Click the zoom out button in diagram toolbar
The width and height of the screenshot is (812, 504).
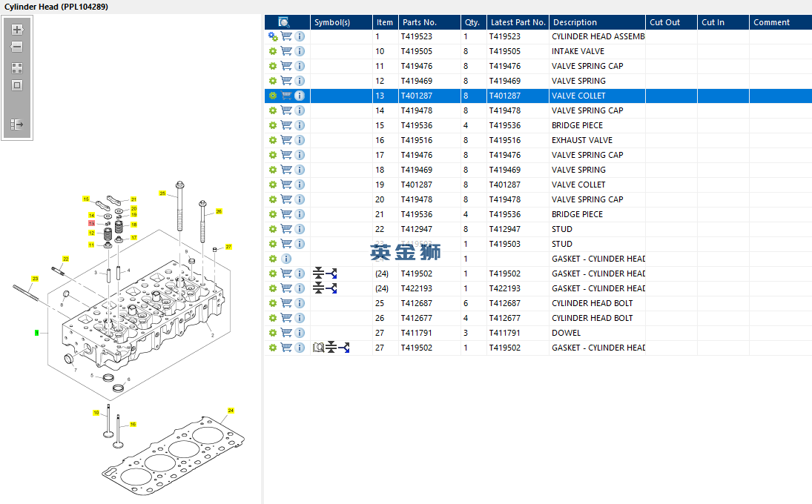pyautogui.click(x=17, y=47)
